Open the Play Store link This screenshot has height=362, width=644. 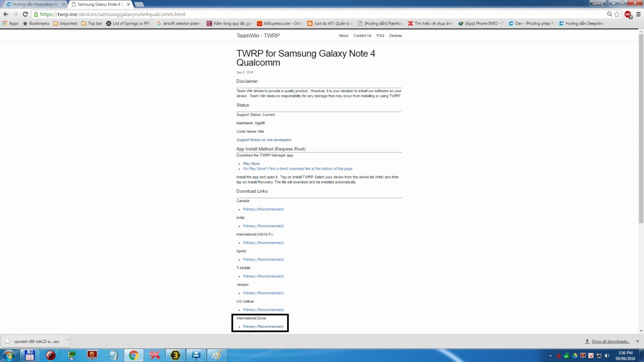coord(251,164)
